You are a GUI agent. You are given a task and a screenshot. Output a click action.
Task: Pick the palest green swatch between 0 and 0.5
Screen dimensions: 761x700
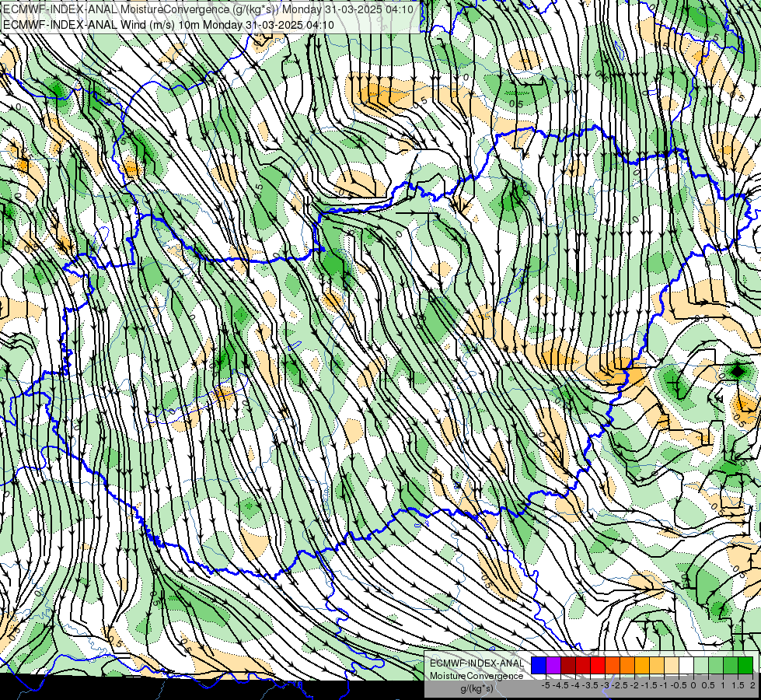(x=701, y=666)
